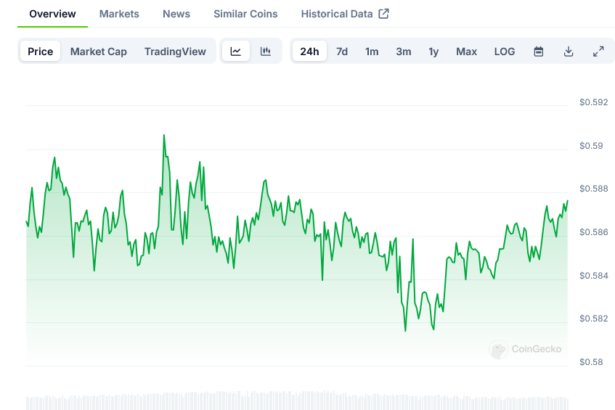Image resolution: width=615 pixels, height=410 pixels.
Task: Expand chart to fullscreen
Action: (x=598, y=51)
